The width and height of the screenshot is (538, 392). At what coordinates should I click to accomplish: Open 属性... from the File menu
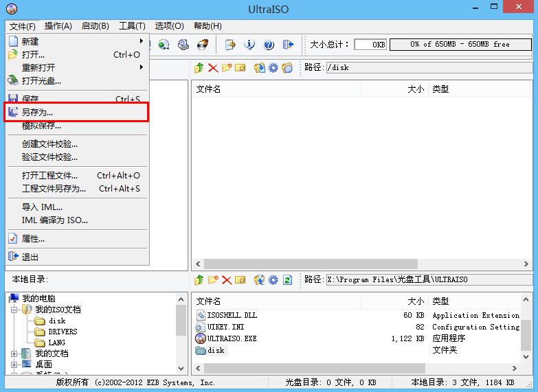[77, 239]
